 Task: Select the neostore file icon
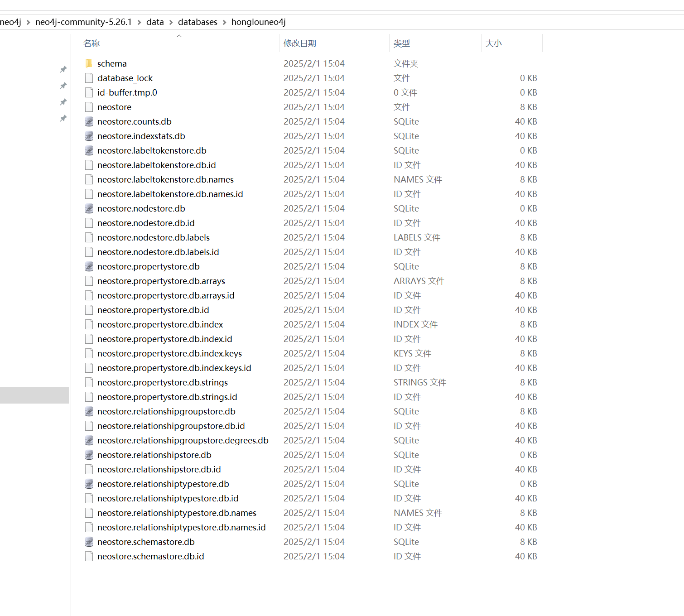pos(89,107)
